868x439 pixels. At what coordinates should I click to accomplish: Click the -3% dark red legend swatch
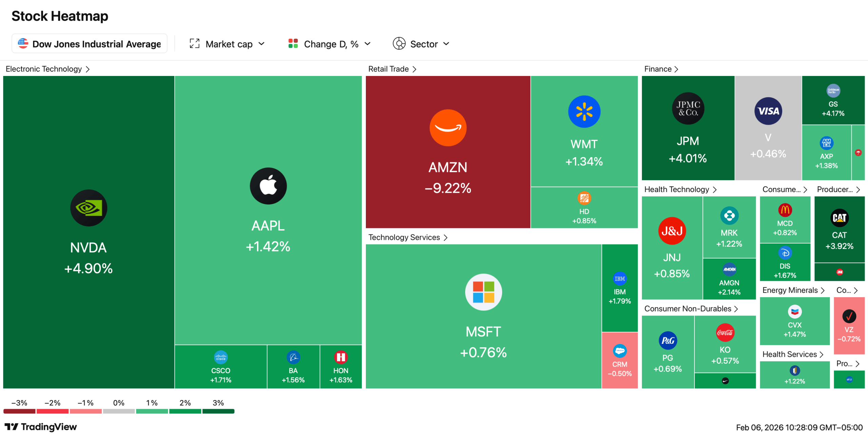point(19,411)
